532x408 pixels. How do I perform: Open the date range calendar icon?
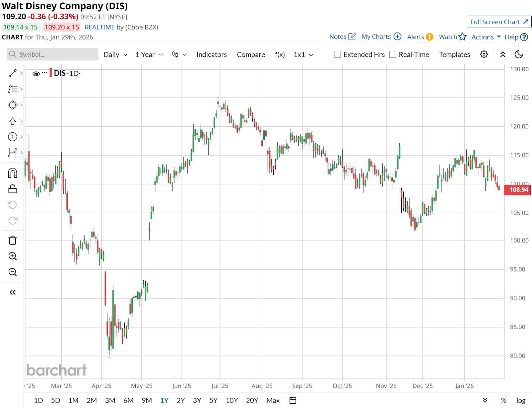coord(293,400)
